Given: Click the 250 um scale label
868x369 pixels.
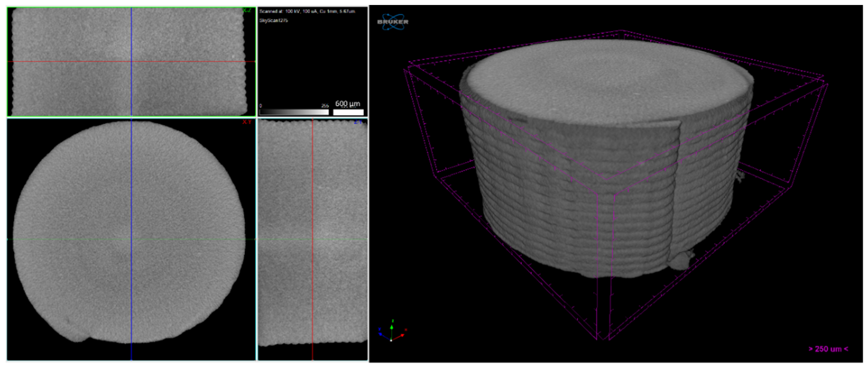Looking at the screenshot, I should pos(828,349).
